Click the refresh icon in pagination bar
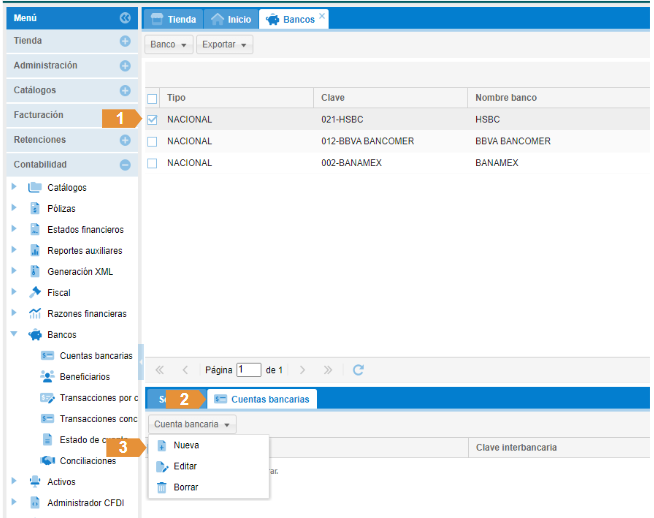 point(358,370)
